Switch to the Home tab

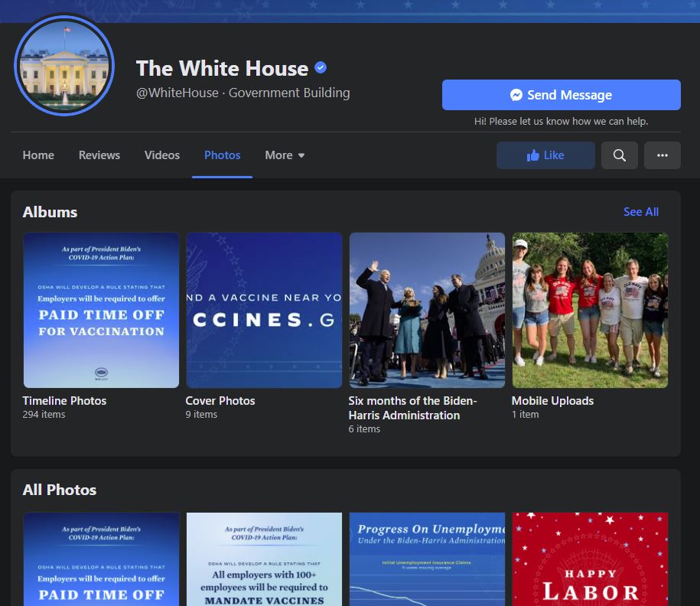pos(38,155)
